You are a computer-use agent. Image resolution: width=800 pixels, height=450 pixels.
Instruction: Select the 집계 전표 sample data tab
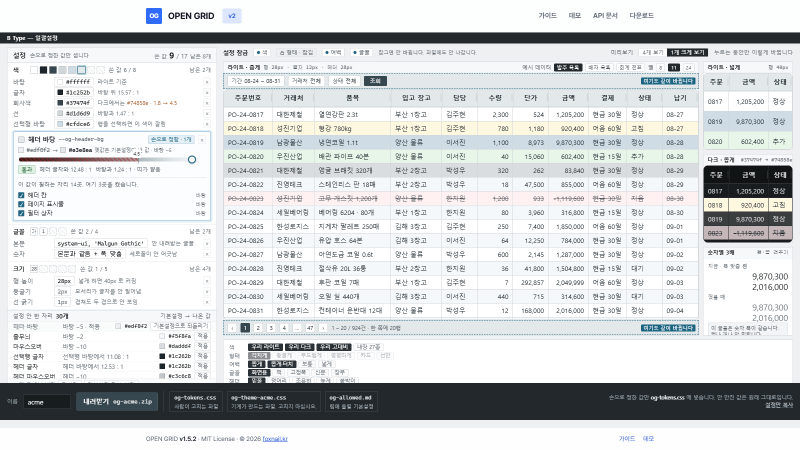pyautogui.click(x=630, y=67)
